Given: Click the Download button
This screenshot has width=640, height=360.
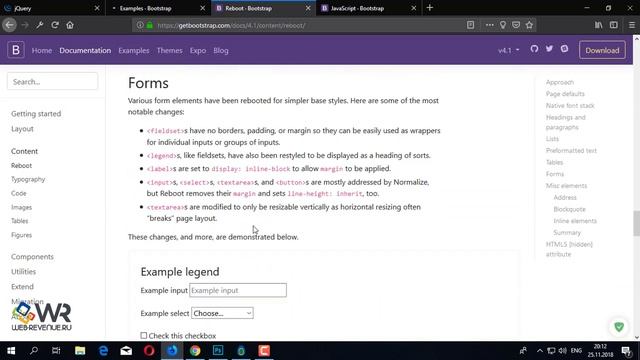Looking at the screenshot, I should click(602, 50).
